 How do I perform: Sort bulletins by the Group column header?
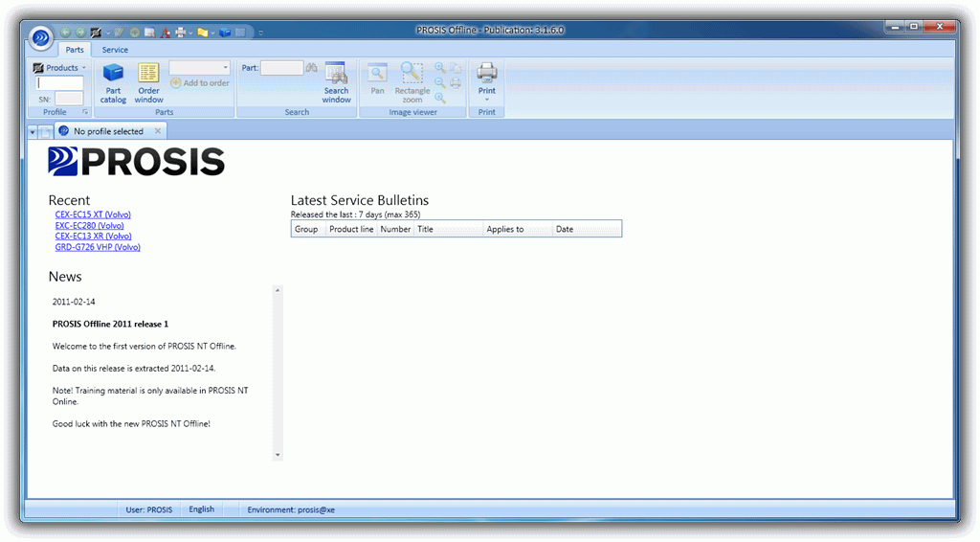[309, 230]
